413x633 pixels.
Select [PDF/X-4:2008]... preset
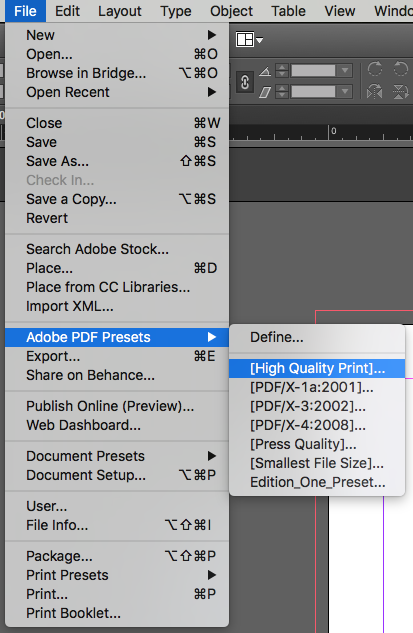pos(317,425)
